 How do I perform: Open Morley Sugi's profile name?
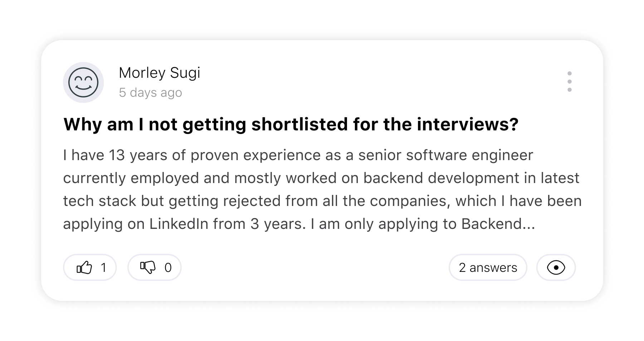click(159, 73)
